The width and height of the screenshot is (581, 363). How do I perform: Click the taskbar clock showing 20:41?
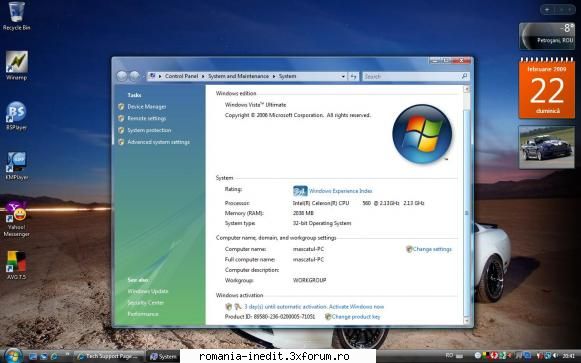[x=568, y=356]
